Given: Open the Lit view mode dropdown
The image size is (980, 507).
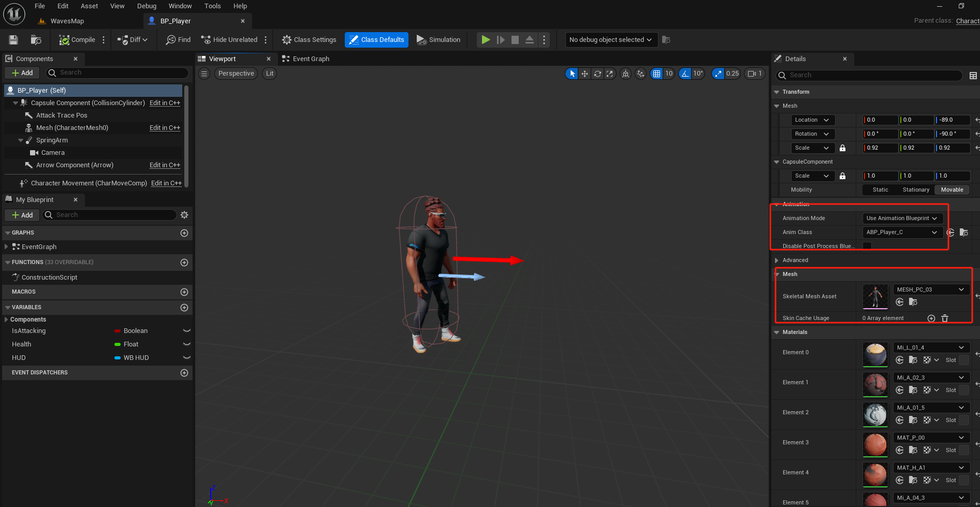Looking at the screenshot, I should 270,74.
